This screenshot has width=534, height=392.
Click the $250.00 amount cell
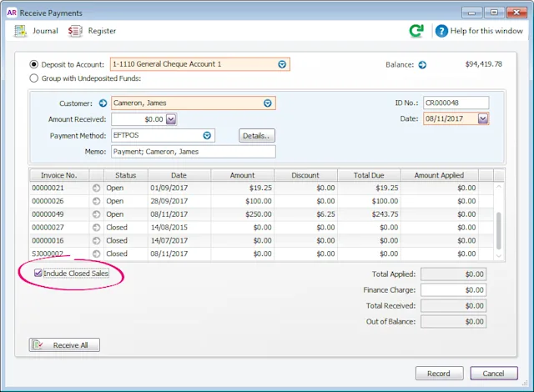coord(243,214)
